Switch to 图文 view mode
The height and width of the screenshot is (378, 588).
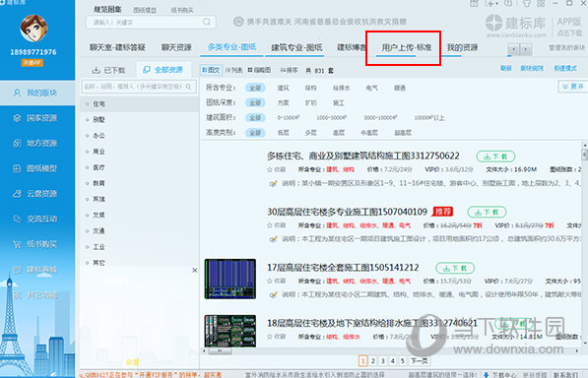(212, 70)
